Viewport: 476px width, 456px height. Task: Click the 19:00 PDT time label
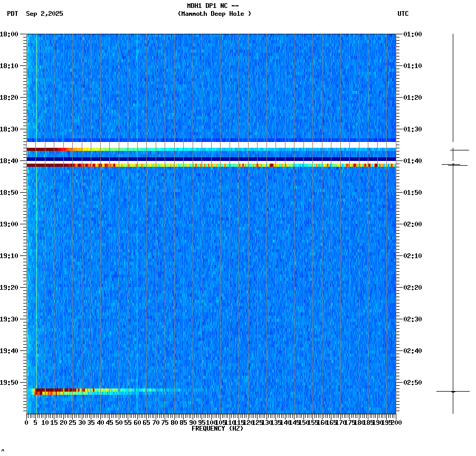pos(9,223)
